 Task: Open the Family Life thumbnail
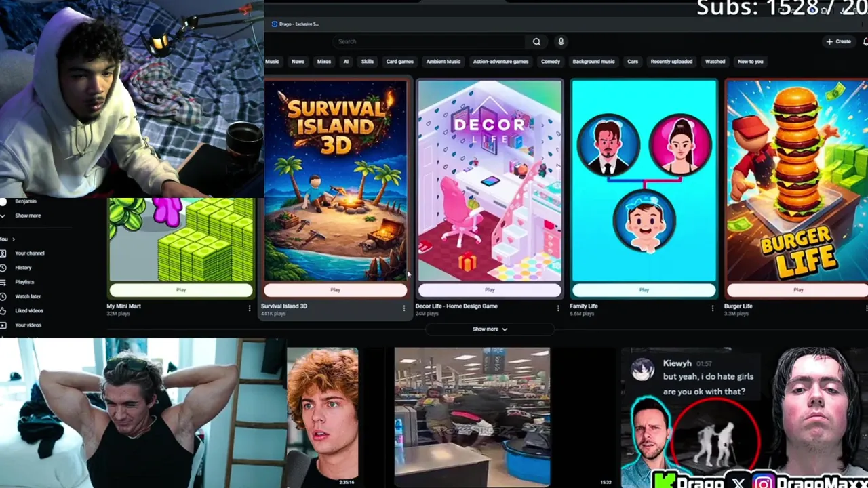[x=644, y=180]
